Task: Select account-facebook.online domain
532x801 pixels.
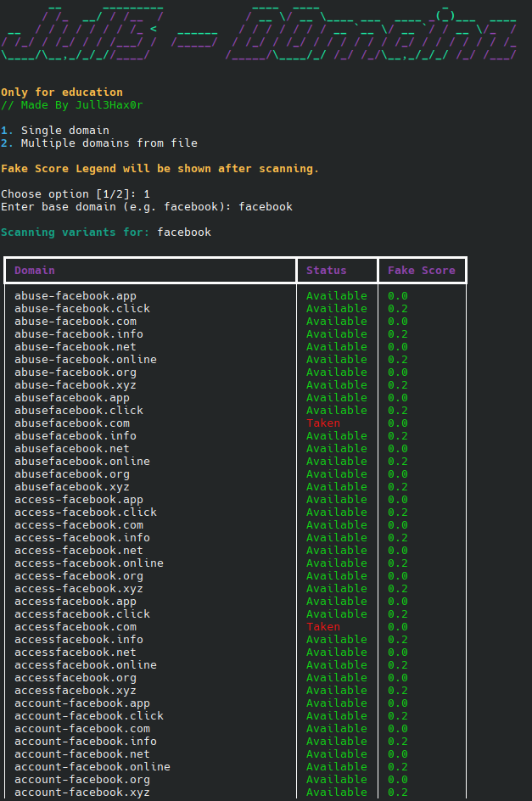Action: (x=92, y=767)
